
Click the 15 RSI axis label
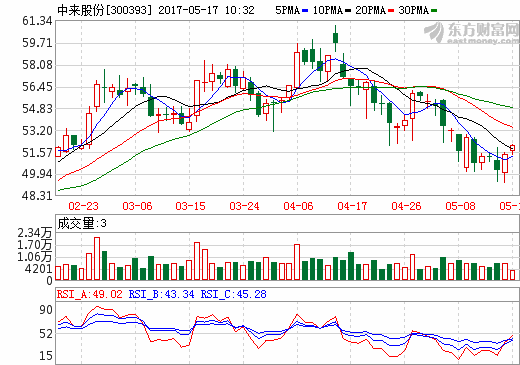coord(46,356)
